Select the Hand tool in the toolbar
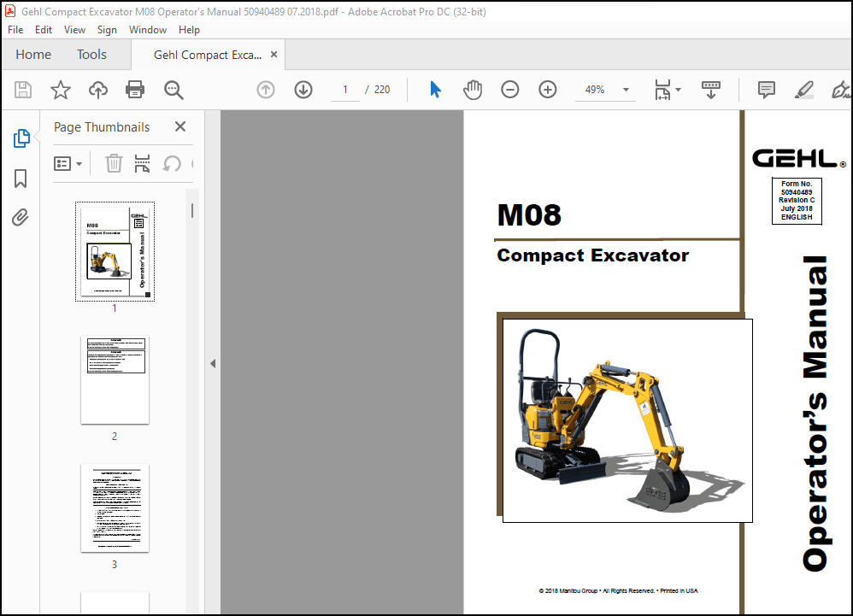 (x=473, y=89)
